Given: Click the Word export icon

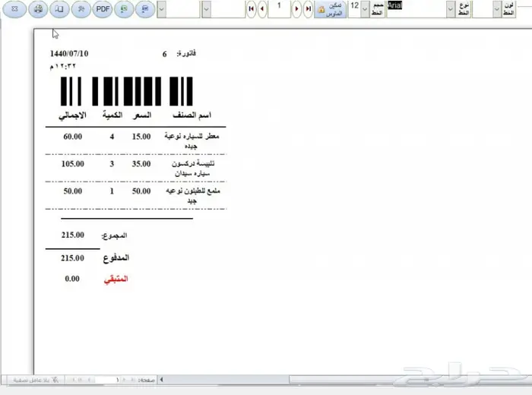Looking at the screenshot, I should pos(145,9).
